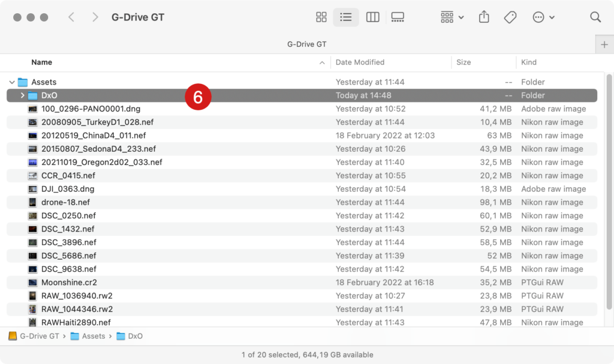Screen dimensions: 614x364
Task: Click Assets in the path bar
Action: coord(88,336)
